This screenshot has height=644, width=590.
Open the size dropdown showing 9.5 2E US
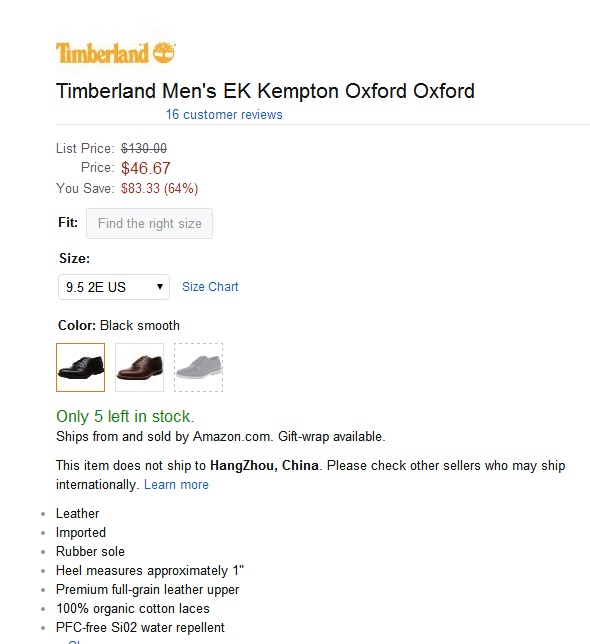click(114, 287)
